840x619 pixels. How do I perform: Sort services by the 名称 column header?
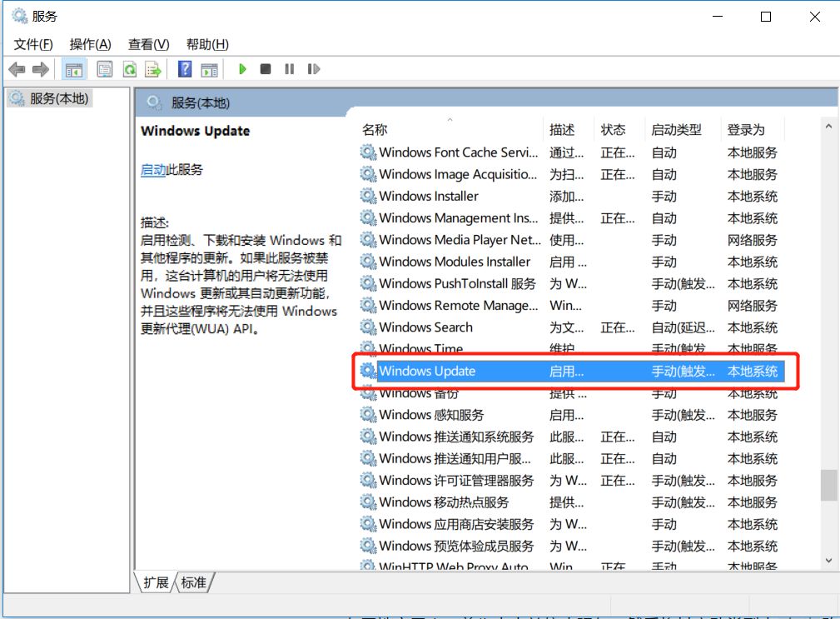(x=375, y=129)
